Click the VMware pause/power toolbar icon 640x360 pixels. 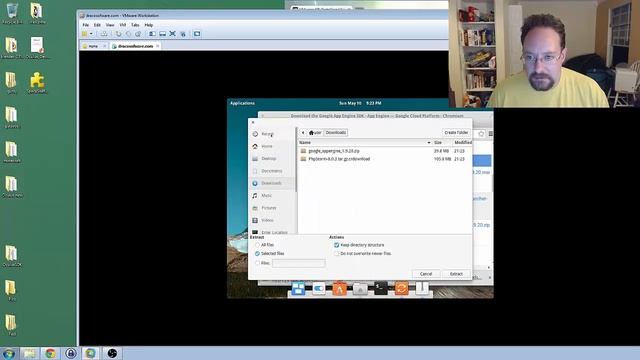tap(84, 34)
